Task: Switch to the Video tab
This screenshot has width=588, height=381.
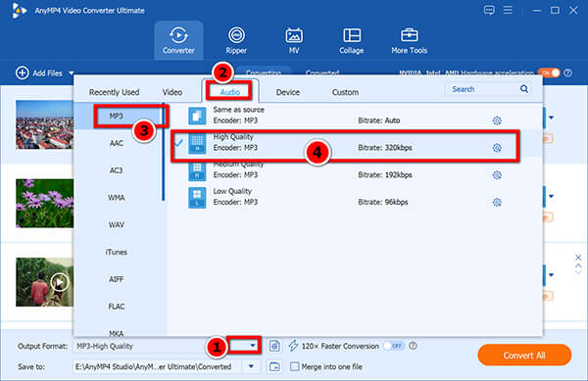Action: click(172, 92)
